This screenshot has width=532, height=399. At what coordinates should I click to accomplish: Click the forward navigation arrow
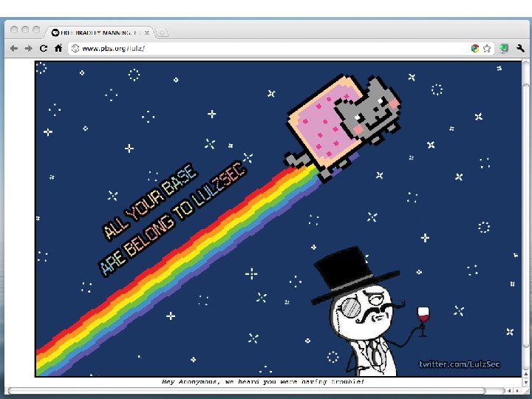[x=29, y=49]
